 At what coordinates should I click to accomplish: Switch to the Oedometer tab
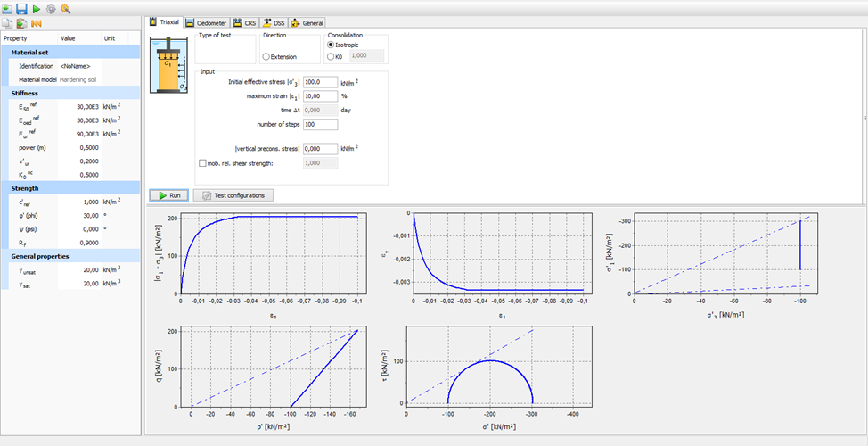(207, 22)
